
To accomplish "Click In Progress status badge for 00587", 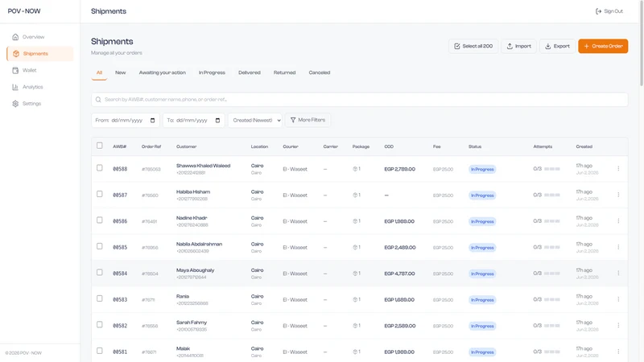I will (x=482, y=195).
